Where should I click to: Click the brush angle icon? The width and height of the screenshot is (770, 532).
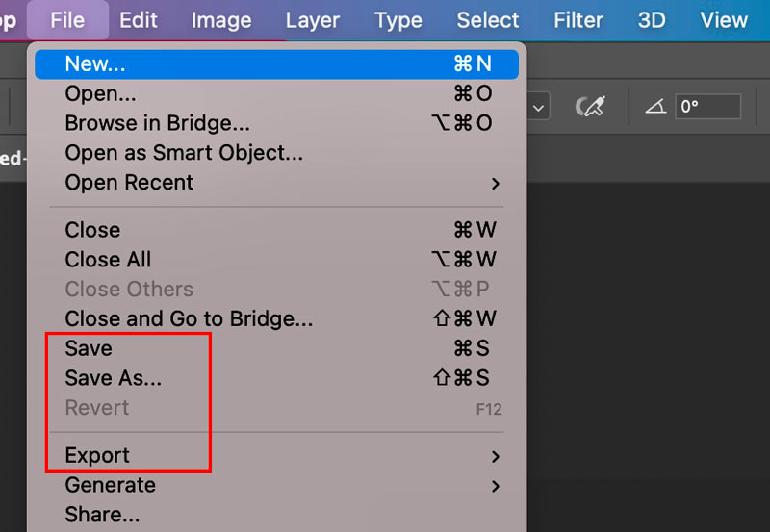[655, 107]
